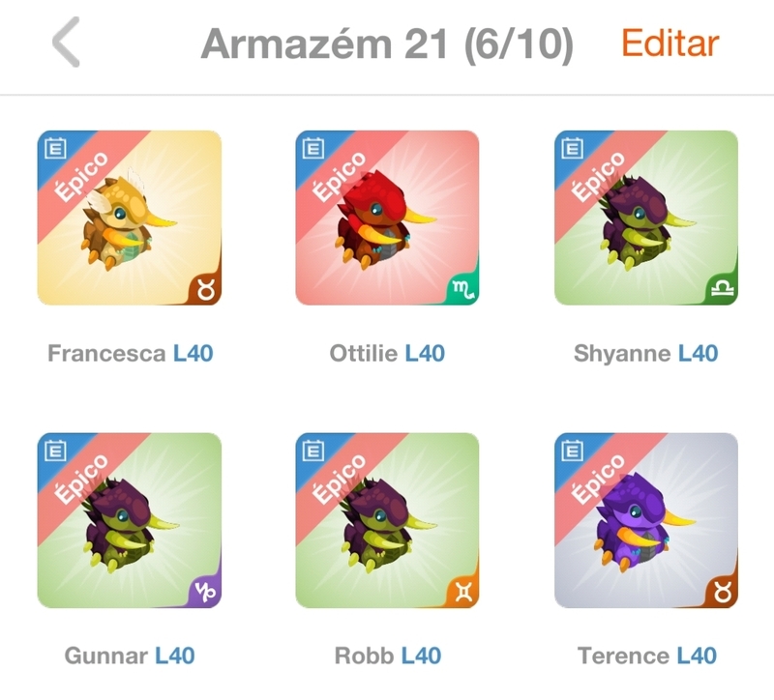
Task: Select Gunnar's creature card
Action: tap(130, 520)
